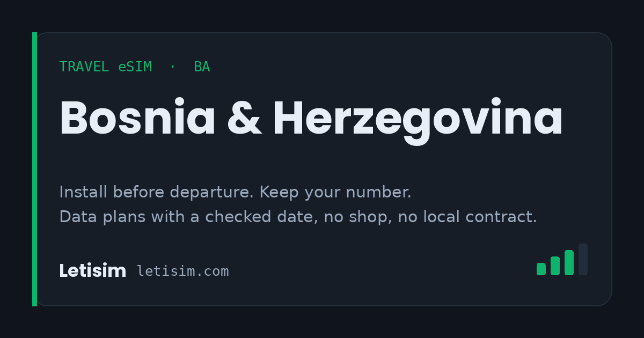The width and height of the screenshot is (644, 338).
Task: Click the green vertical accent stripe
Action: pos(34,169)
